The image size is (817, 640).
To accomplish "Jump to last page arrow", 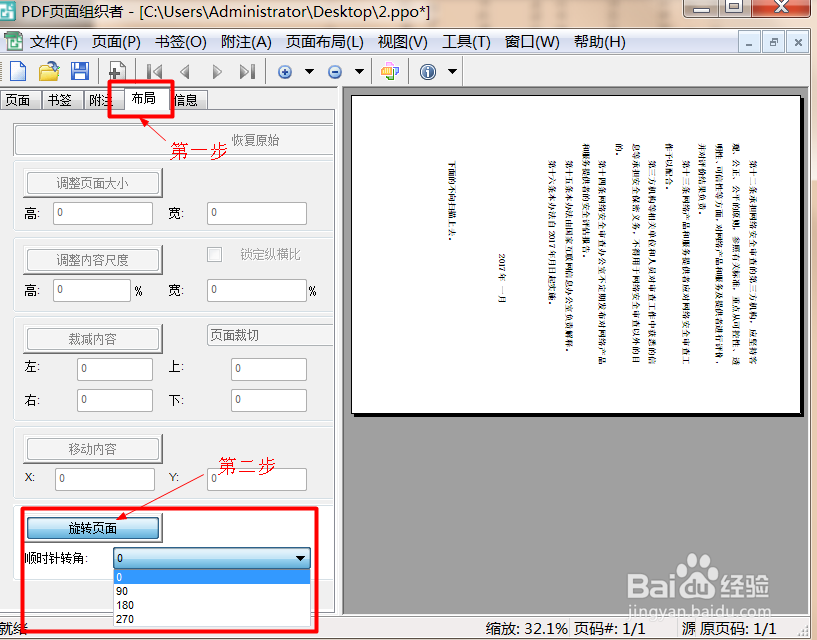I will pyautogui.click(x=247, y=71).
